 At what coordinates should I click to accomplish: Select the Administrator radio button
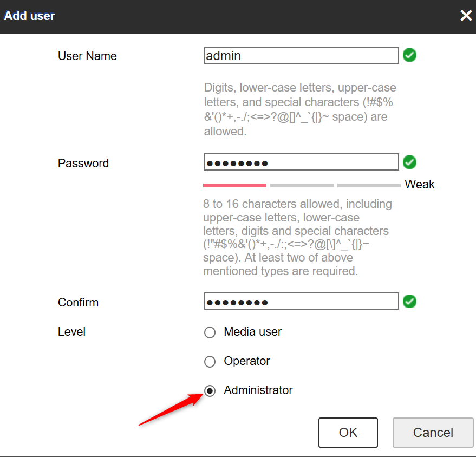(x=210, y=390)
